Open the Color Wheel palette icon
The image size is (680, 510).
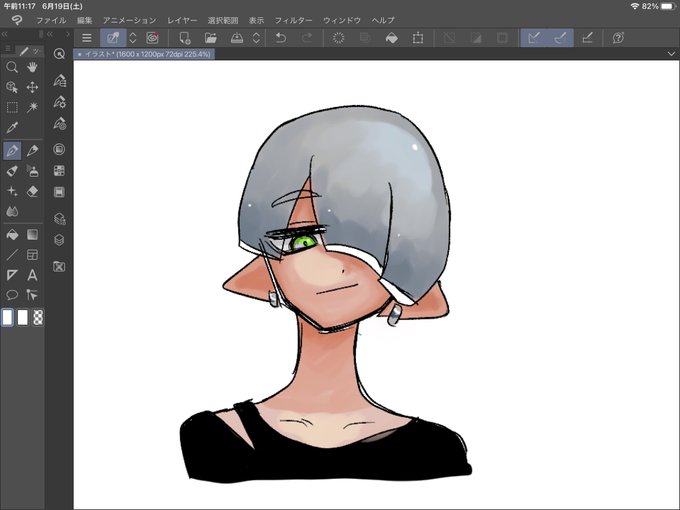pos(59,149)
